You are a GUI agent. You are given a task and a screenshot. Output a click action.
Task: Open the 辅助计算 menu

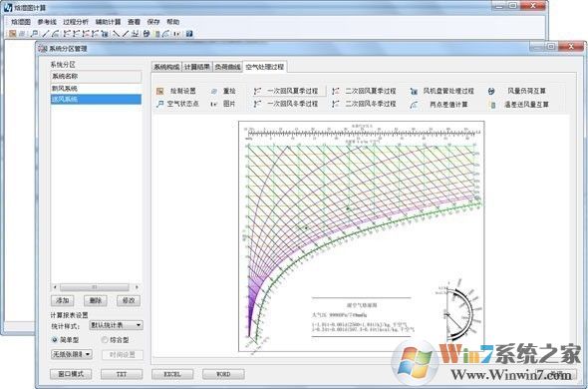(x=108, y=22)
